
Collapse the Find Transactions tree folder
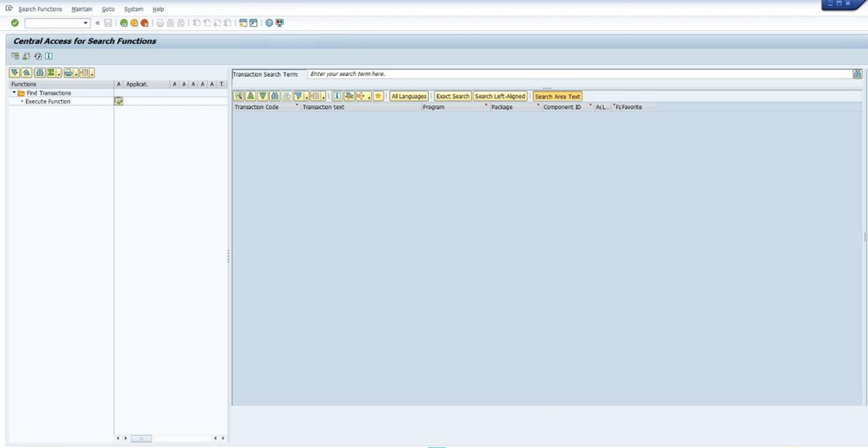14,92
